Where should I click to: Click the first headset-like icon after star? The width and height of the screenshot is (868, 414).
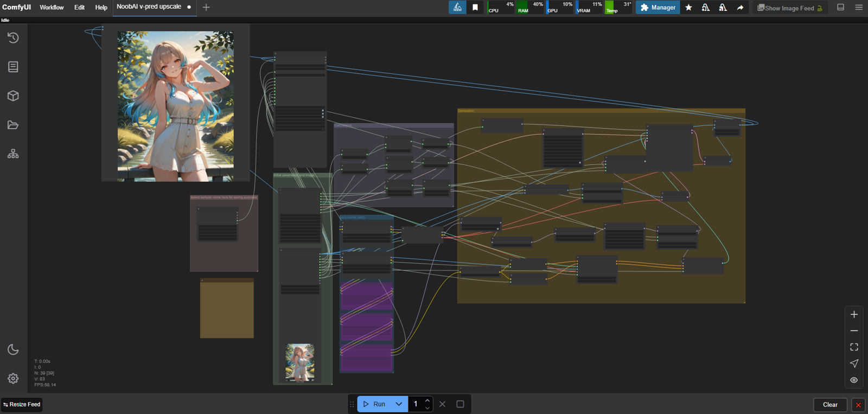coord(705,8)
